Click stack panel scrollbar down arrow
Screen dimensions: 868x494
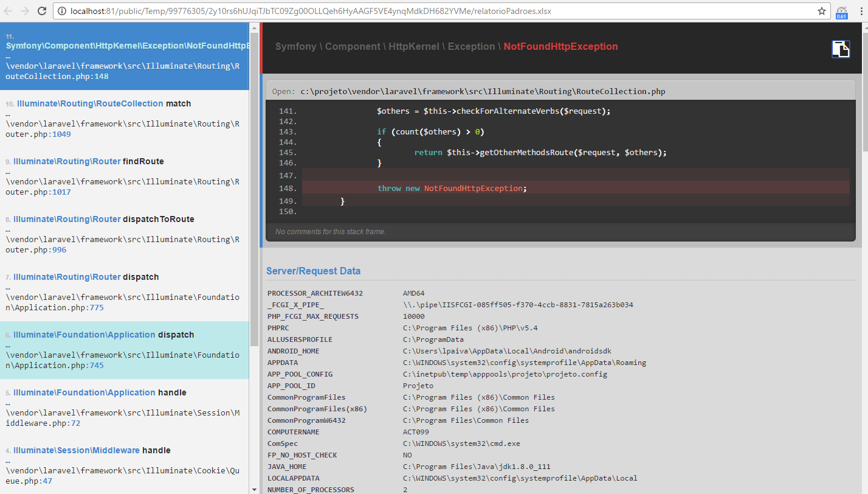[x=254, y=489]
